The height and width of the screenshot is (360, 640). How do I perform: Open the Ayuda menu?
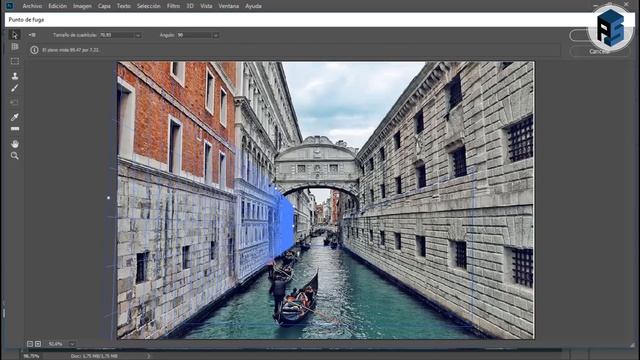[253, 6]
